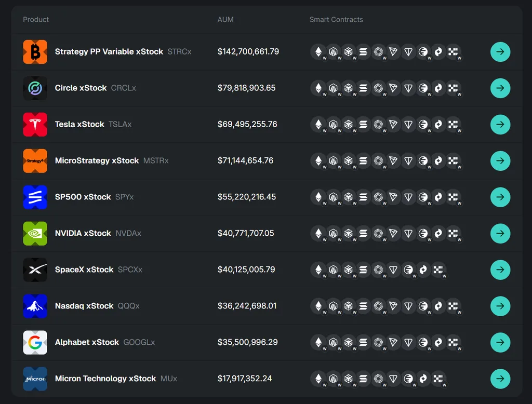Click the blue SP500 xStock logo
Image resolution: width=532 pixels, height=404 pixels.
click(x=35, y=197)
